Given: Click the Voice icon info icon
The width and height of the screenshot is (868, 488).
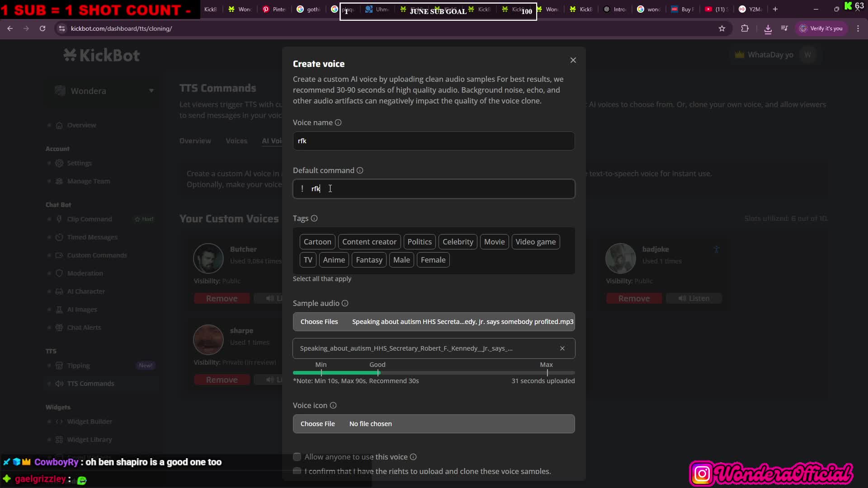Looking at the screenshot, I should pyautogui.click(x=333, y=405).
